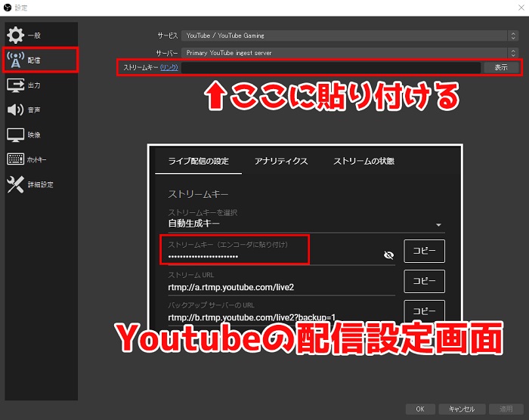Open the Advanced (詳細設定) tools icon
529x420 pixels.
click(x=16, y=184)
